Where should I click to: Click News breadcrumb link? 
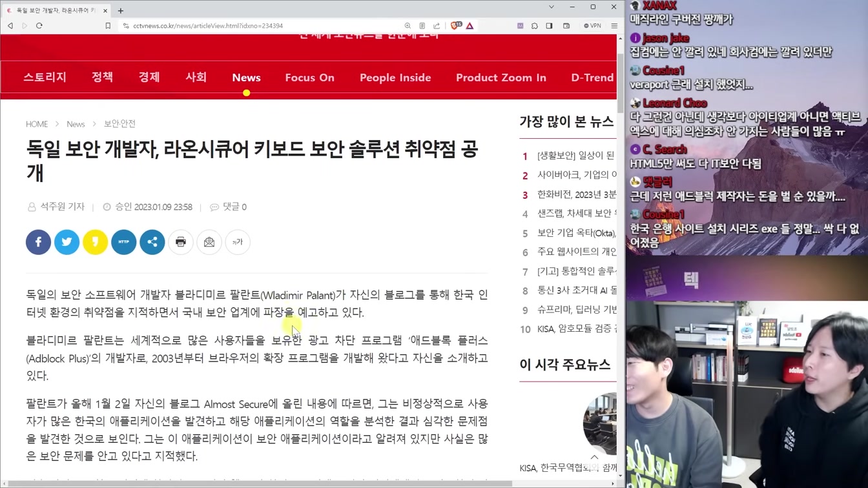pyautogui.click(x=76, y=124)
